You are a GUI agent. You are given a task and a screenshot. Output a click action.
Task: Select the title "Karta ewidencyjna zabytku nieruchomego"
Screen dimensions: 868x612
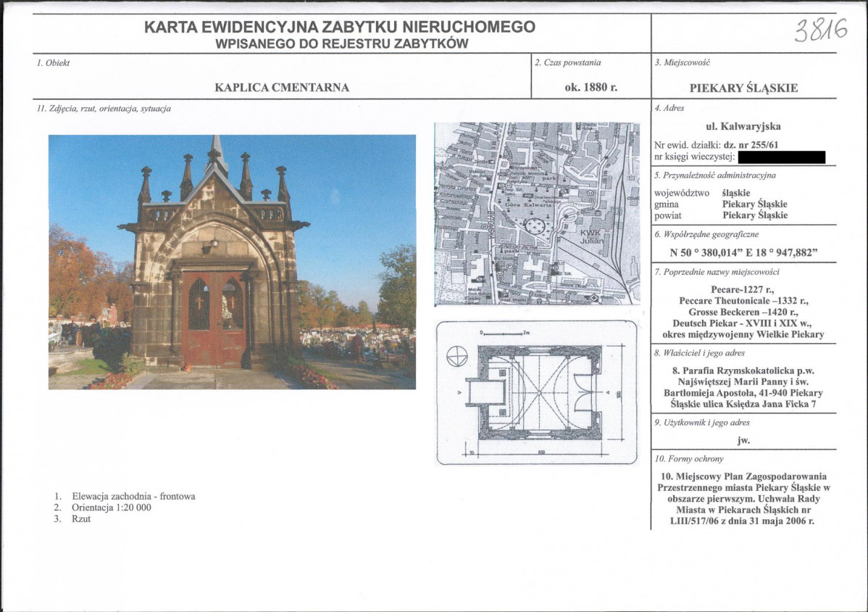click(x=340, y=28)
